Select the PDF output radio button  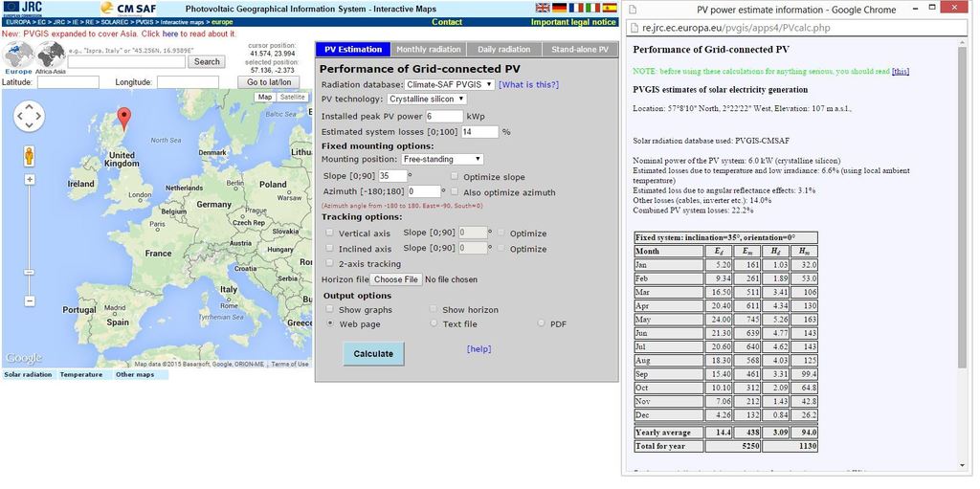[542, 323]
